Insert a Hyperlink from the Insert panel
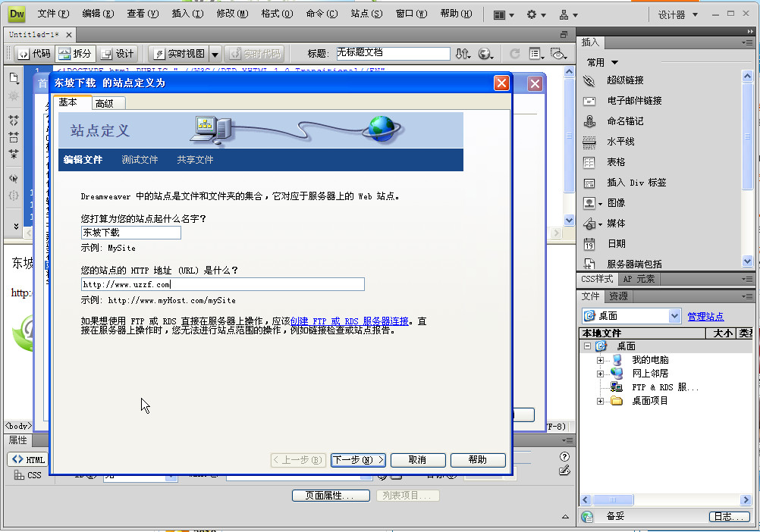 (x=625, y=80)
